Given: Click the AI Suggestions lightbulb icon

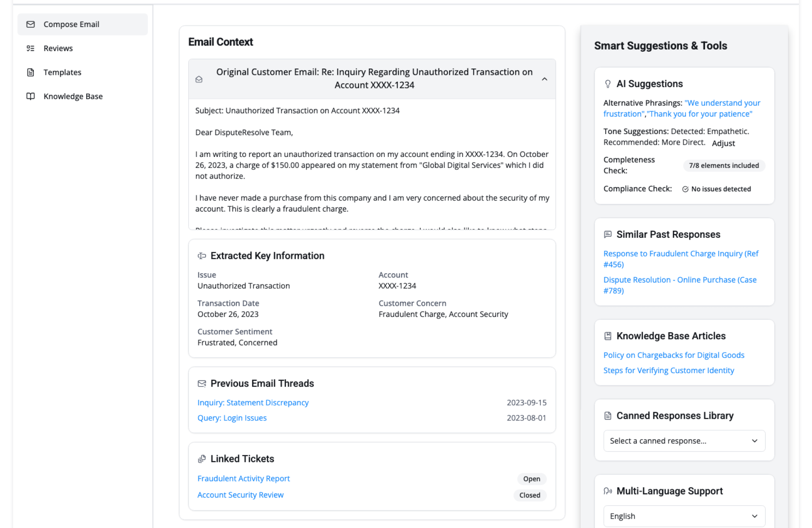Looking at the screenshot, I should [x=608, y=84].
